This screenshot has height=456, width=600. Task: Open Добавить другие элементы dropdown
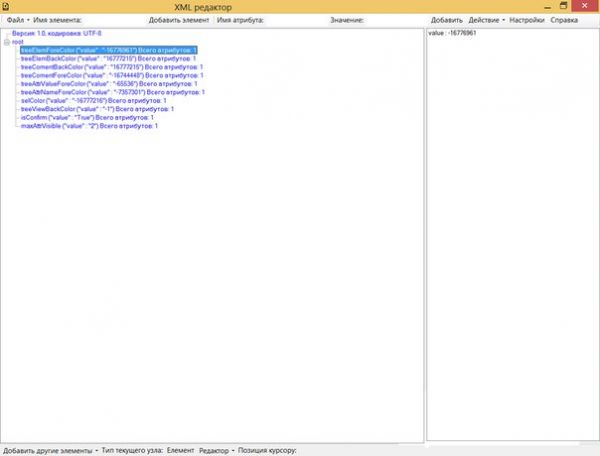click(x=51, y=451)
